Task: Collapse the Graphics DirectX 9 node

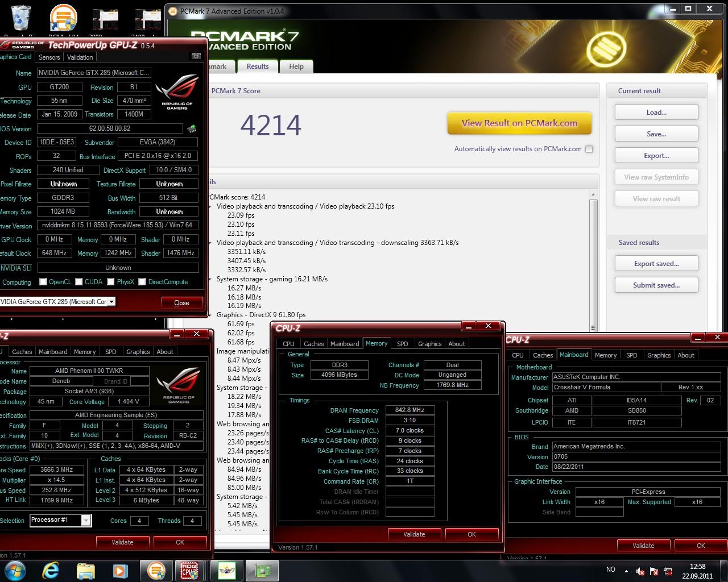Action: [210, 315]
